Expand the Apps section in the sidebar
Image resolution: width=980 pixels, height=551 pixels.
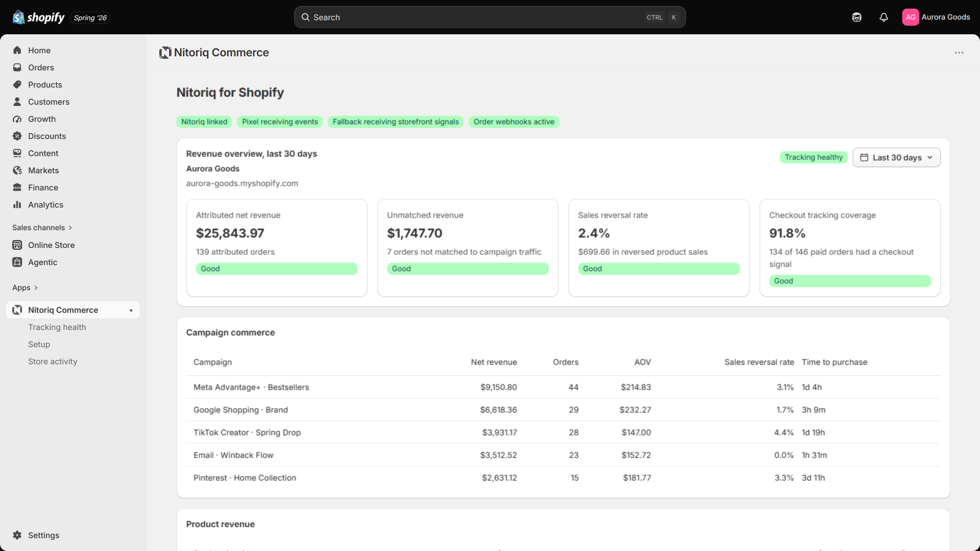(x=25, y=288)
